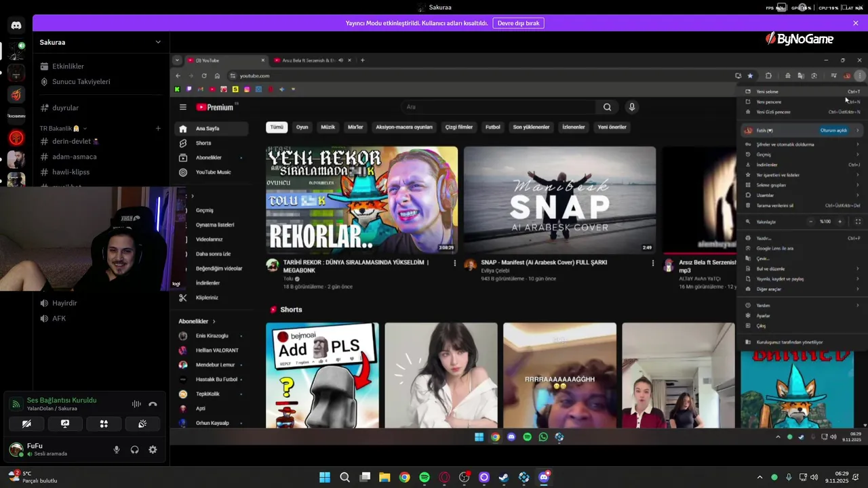The height and width of the screenshot is (488, 868).
Task: Open Shorts in the YouTube sidebar
Action: coord(212,143)
